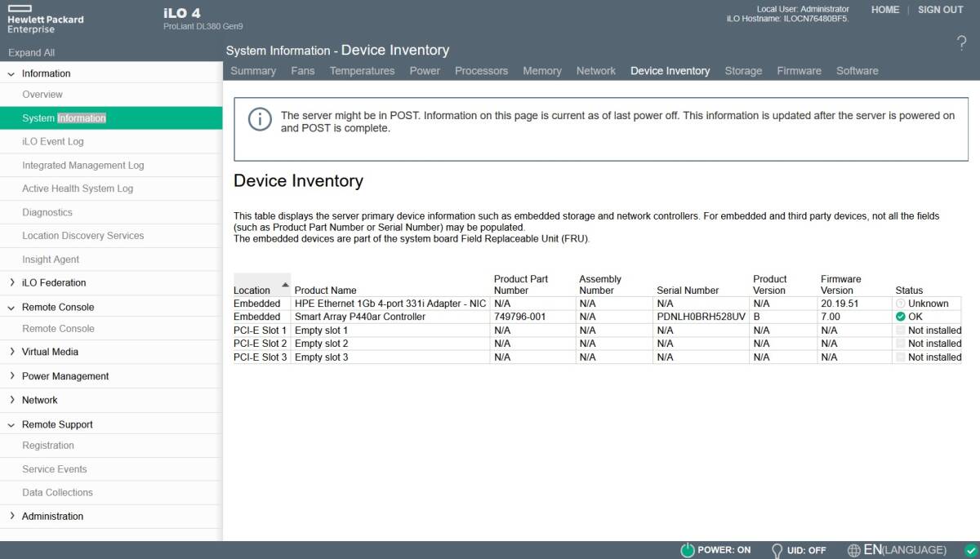This screenshot has height=559, width=980.
Task: Open iLO Event Log in sidebar
Action: 52,142
